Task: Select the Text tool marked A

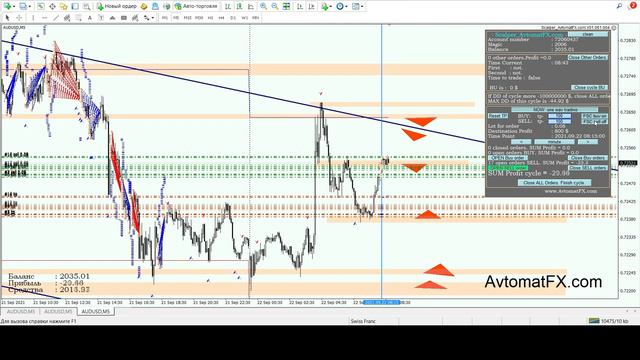Action: click(x=89, y=18)
